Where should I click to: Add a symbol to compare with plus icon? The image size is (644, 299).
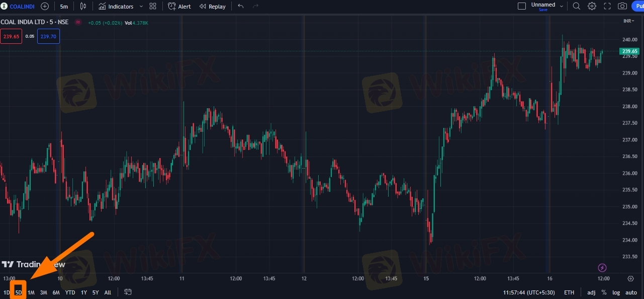pyautogui.click(x=45, y=6)
